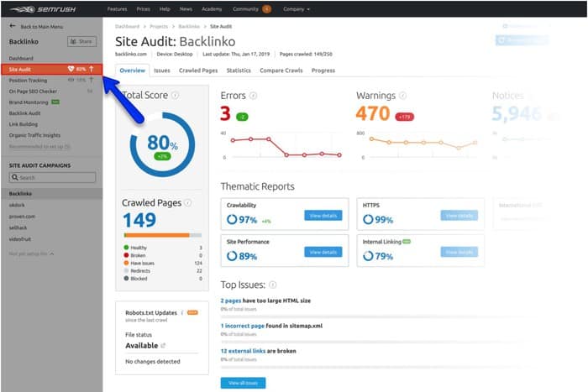Open the '12 external links' broken link
588x392 pixels.
coord(243,351)
